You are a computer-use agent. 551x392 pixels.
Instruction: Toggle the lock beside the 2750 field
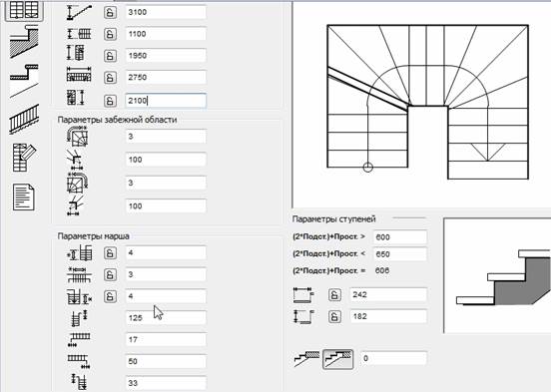[x=110, y=78]
